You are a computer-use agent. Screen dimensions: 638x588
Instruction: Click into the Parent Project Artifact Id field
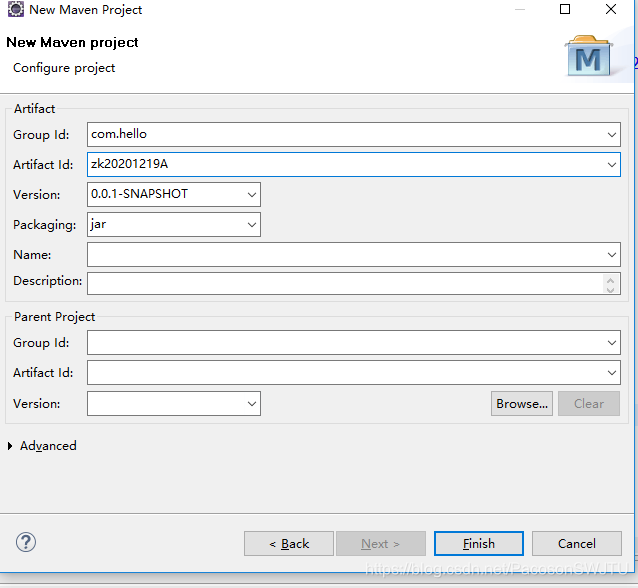pyautogui.click(x=354, y=372)
